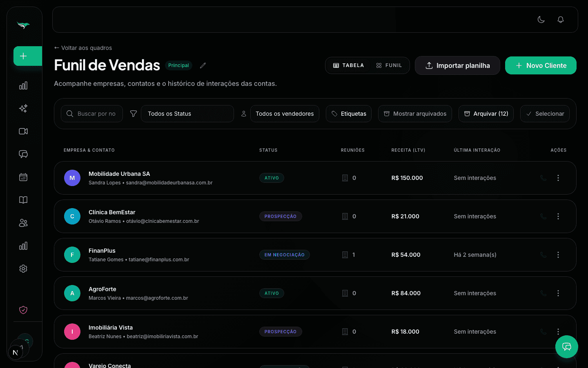Click the phone icon in AgroForte row
This screenshot has height=368, width=588.
pyautogui.click(x=543, y=293)
